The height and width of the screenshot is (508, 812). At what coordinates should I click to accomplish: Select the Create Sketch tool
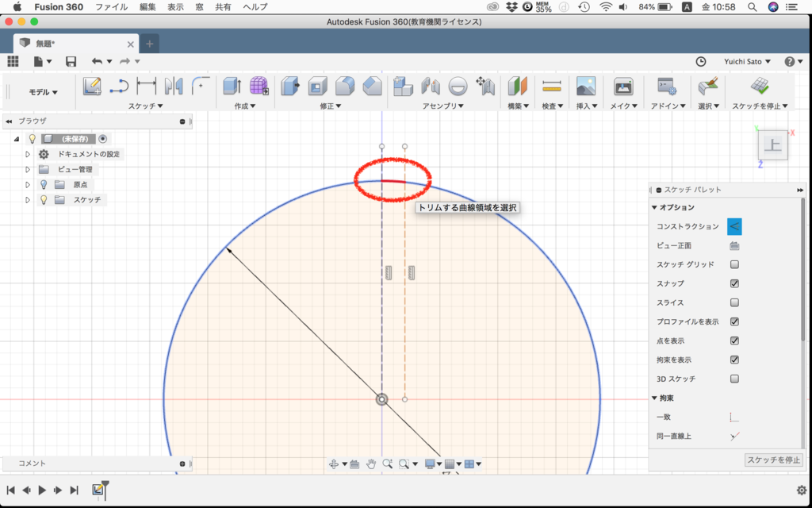pos(92,86)
